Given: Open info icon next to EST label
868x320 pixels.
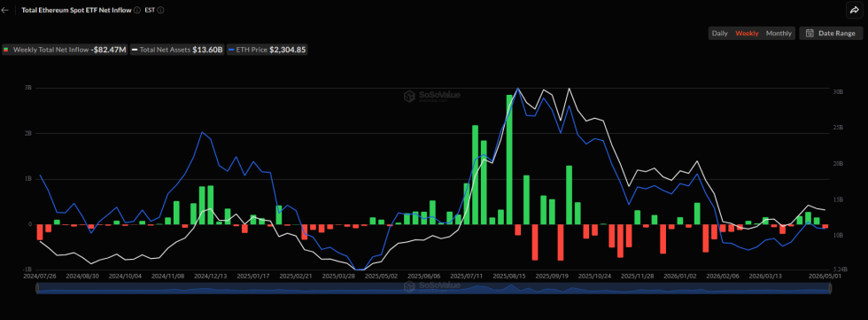Looking at the screenshot, I should [x=161, y=10].
